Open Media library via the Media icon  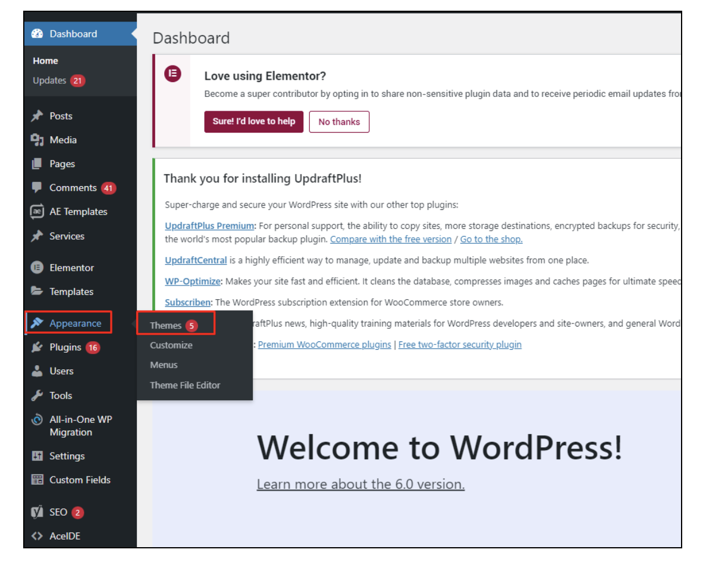click(x=36, y=140)
